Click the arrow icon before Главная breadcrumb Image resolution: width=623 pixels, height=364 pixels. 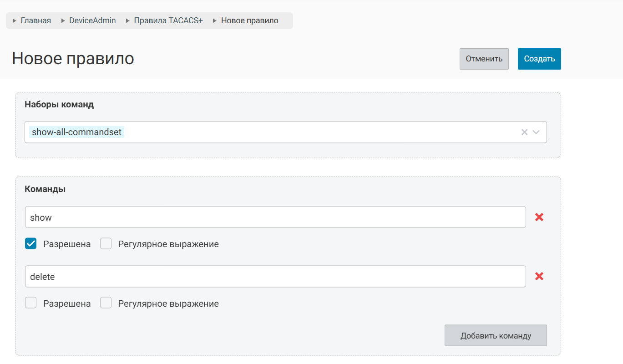click(15, 21)
